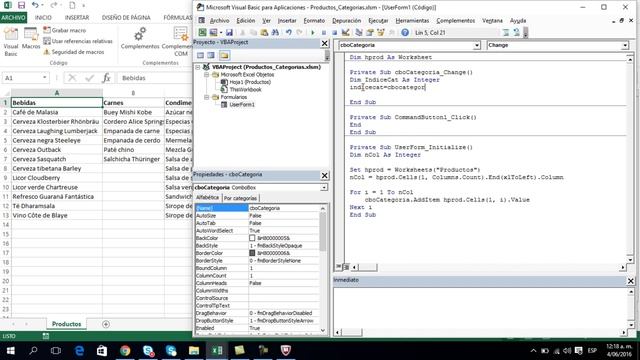
Task: Open Archivo menu in VBA editor
Action: [219, 20]
